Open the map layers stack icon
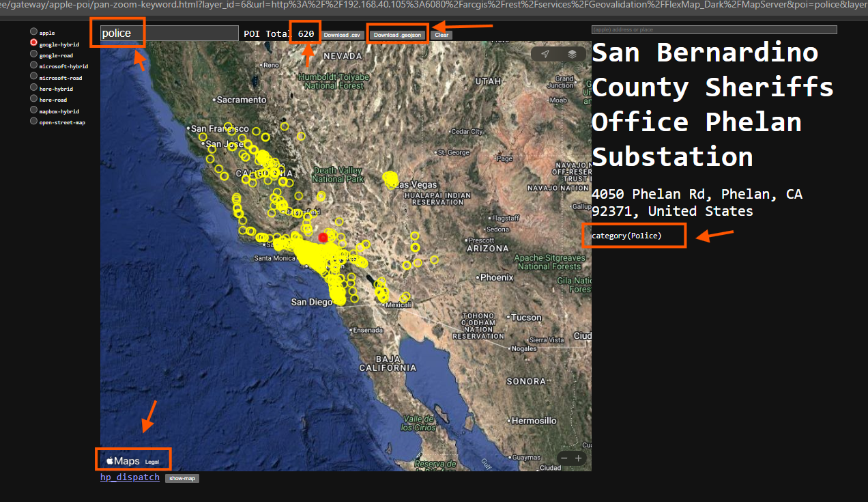 point(572,54)
